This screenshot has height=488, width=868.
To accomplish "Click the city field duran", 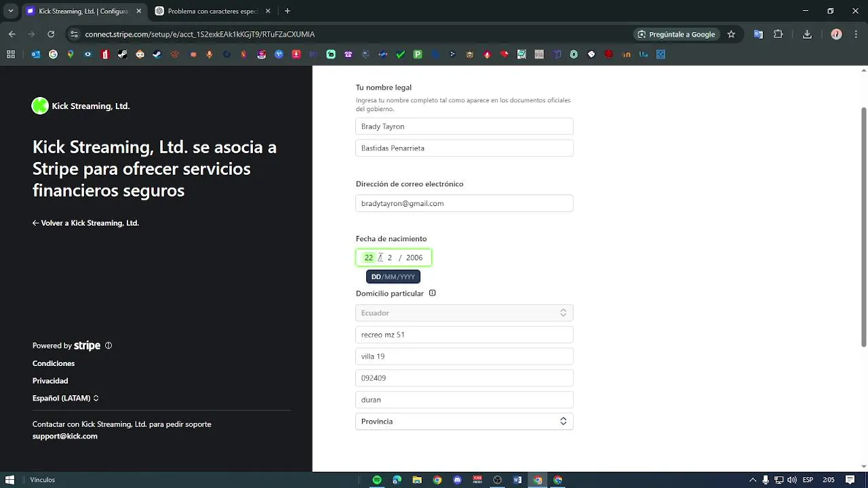I will tap(465, 400).
